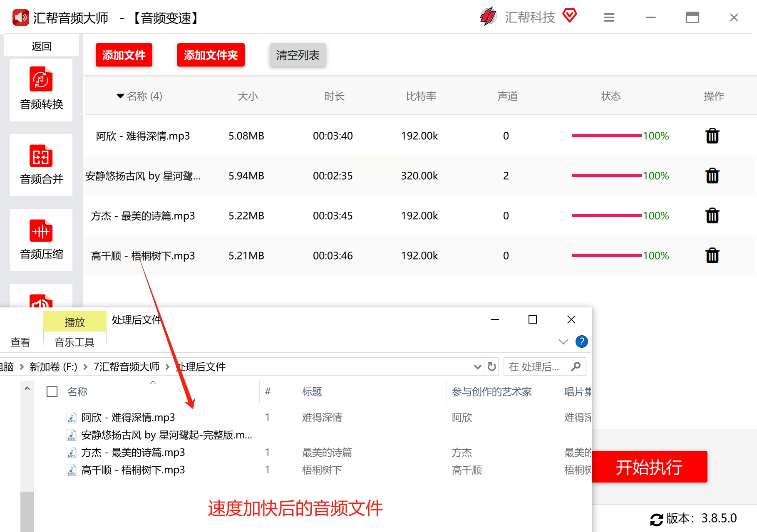This screenshot has height=532, width=757.
Task: Click the hamburger menu icon in title bar
Action: 609,17
